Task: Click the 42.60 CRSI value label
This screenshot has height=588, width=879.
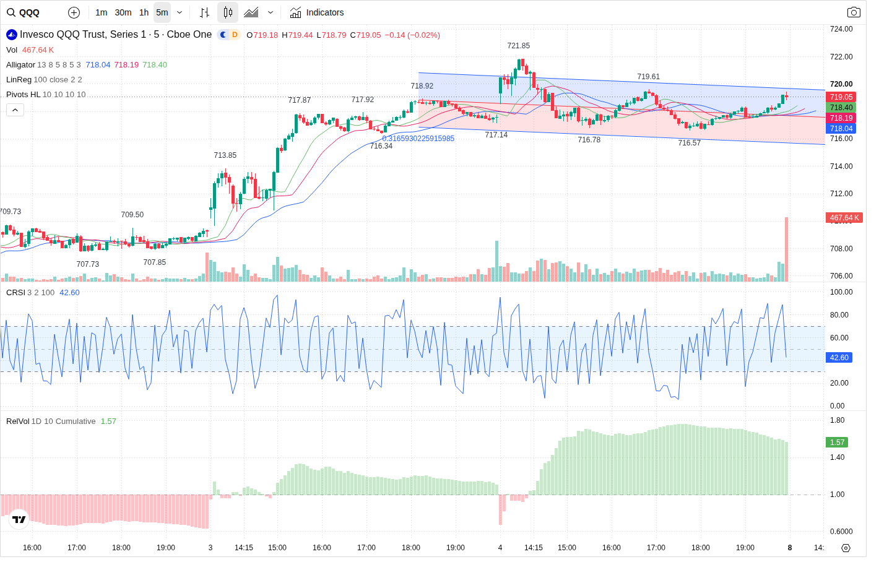Action: [x=839, y=358]
